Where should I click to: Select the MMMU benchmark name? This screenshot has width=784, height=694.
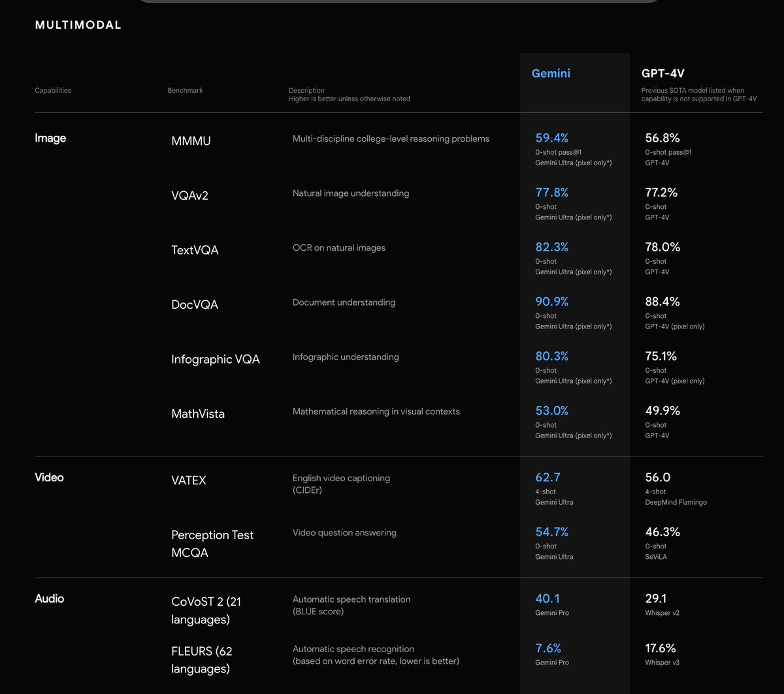tap(191, 140)
